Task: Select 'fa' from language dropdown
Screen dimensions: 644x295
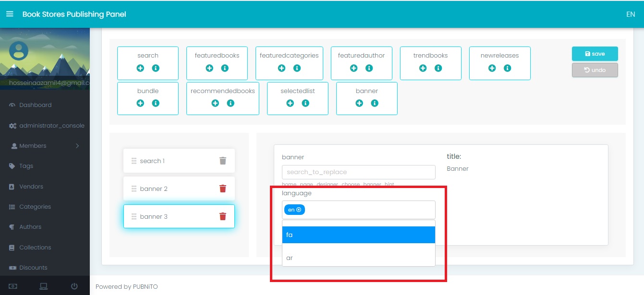Action: (358, 235)
